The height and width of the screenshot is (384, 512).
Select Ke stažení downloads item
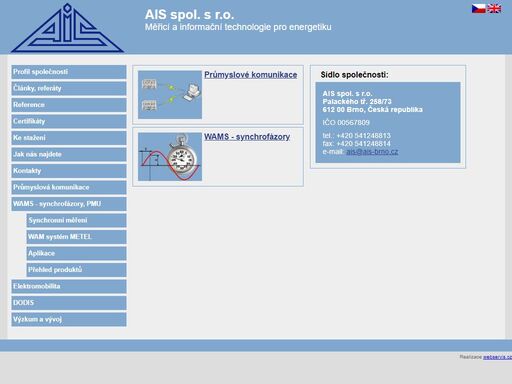(x=69, y=138)
